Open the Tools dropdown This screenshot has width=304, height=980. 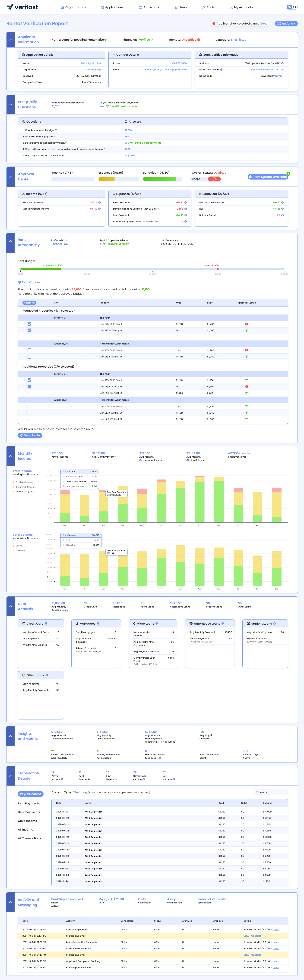(210, 7)
